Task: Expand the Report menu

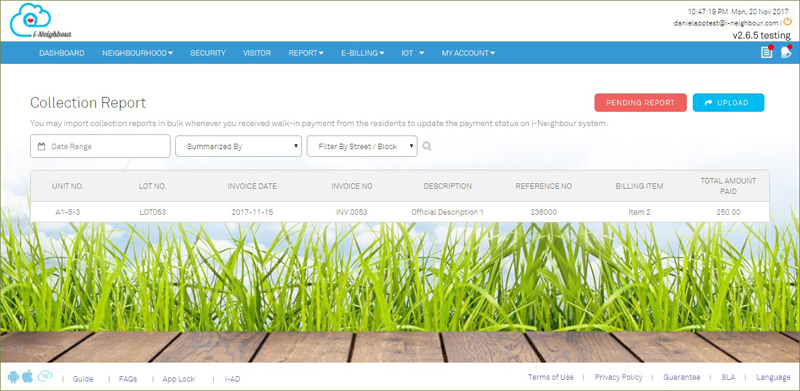Action: coord(306,53)
